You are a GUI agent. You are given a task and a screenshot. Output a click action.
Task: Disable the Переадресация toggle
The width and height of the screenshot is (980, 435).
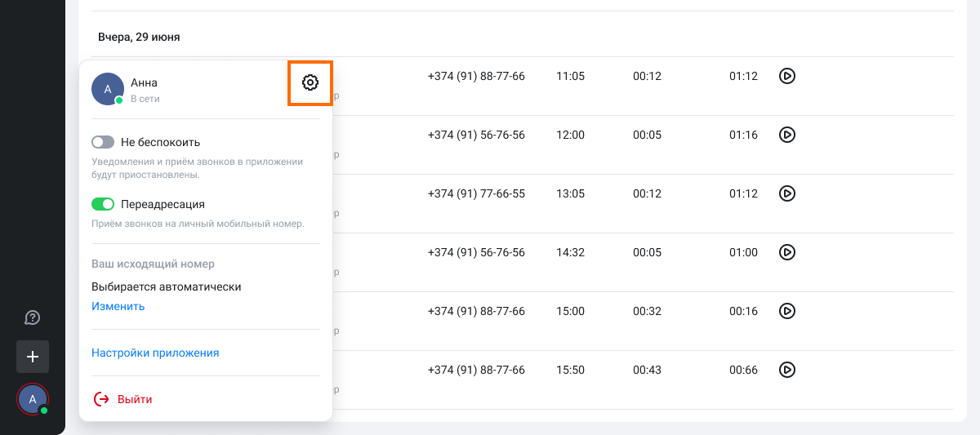click(x=103, y=204)
